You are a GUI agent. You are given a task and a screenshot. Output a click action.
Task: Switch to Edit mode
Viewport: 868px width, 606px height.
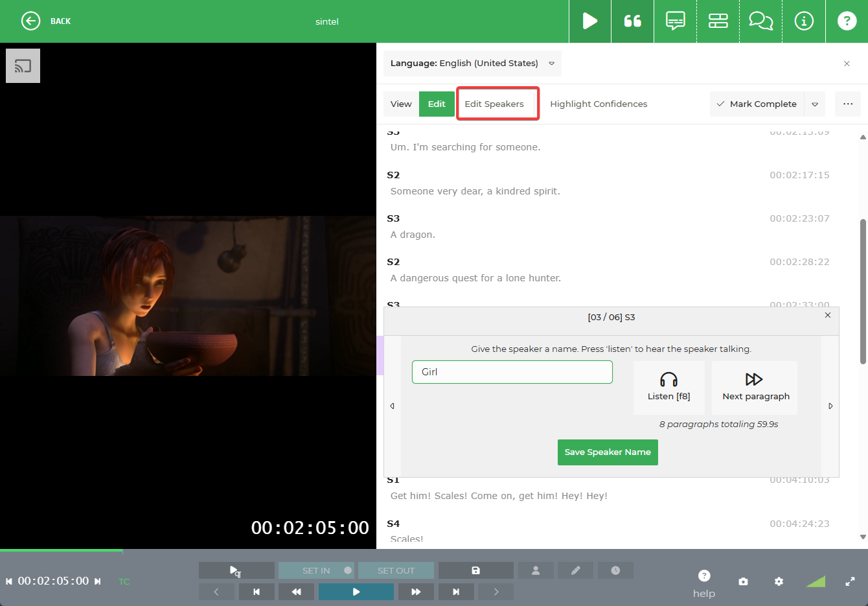pyautogui.click(x=437, y=104)
